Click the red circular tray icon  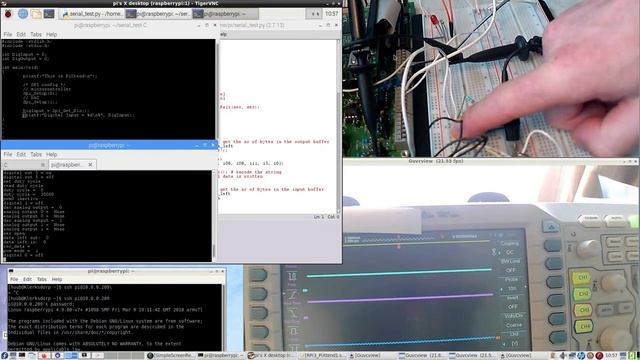(599, 356)
